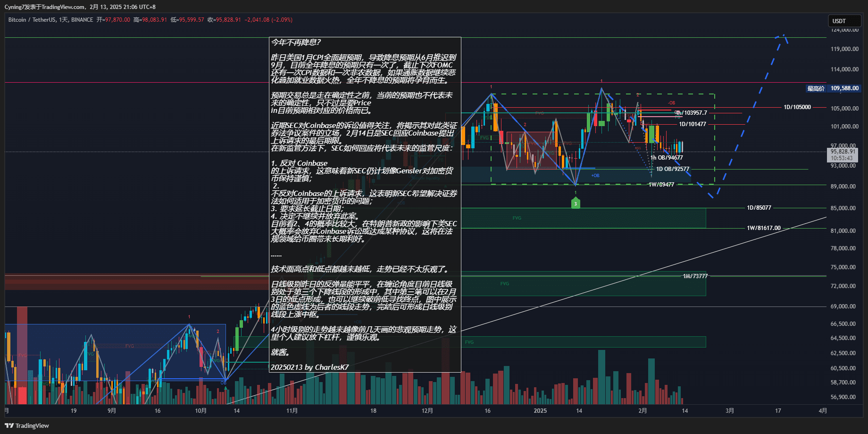Click the red -OB label
Viewport: 868px width, 434px height.
(671, 103)
